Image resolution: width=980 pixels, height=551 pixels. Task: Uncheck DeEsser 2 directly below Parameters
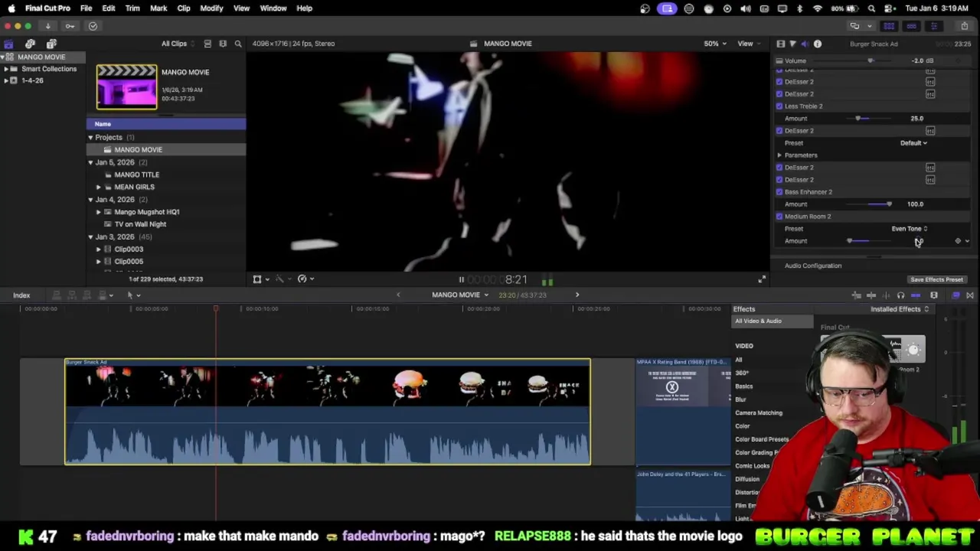[x=779, y=168]
